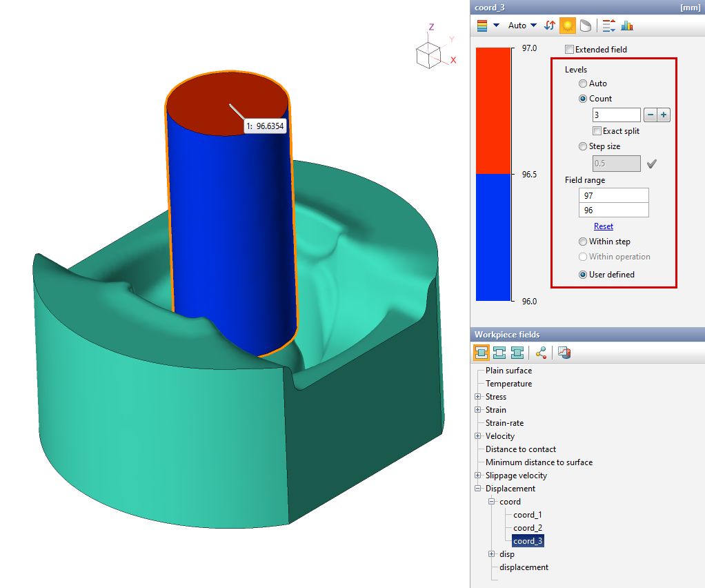The height and width of the screenshot is (588, 705).
Task: Click the histogram bar chart icon
Action: (627, 26)
